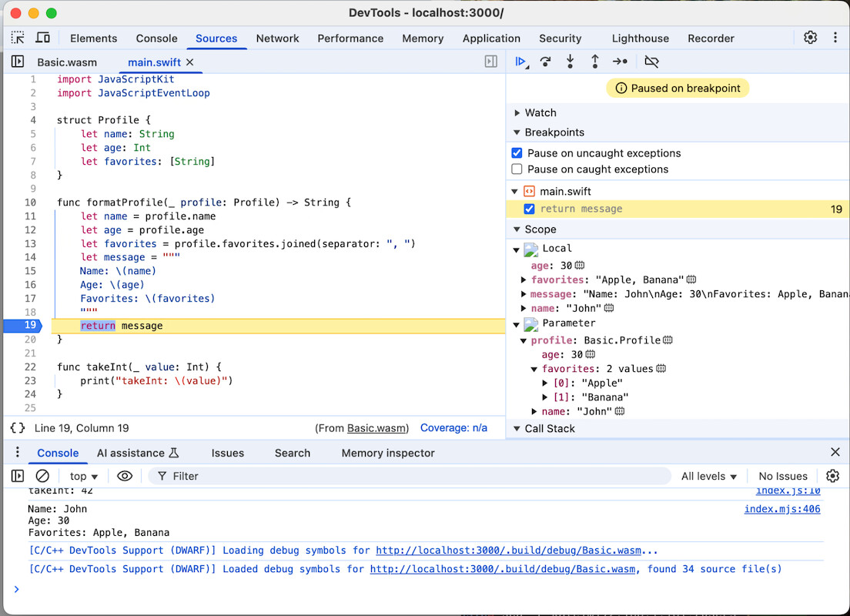850x616 pixels.
Task: Step into next function call
Action: pyautogui.click(x=570, y=62)
